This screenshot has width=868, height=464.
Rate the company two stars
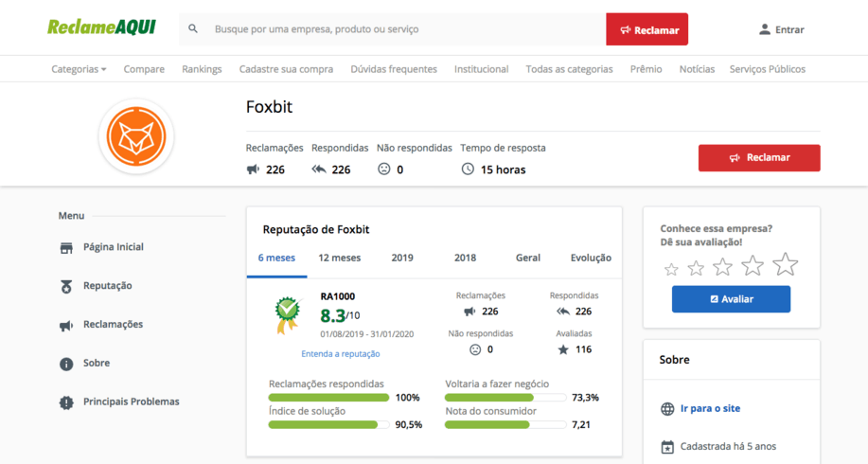(696, 269)
